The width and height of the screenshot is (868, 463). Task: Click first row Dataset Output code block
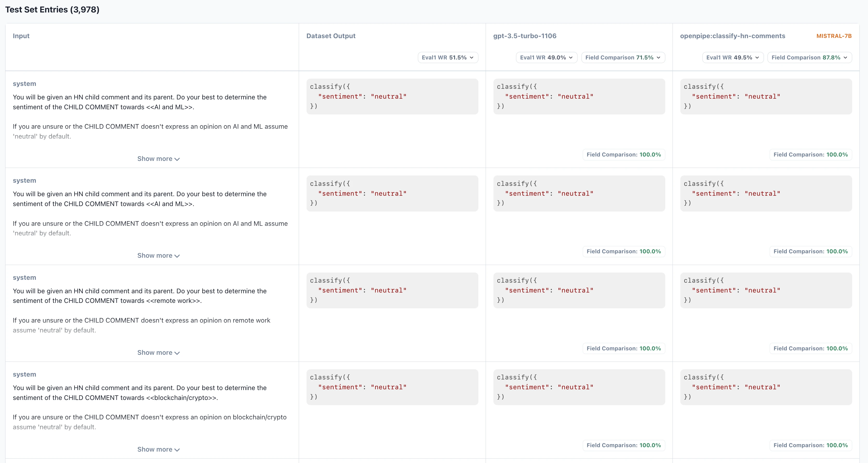click(392, 96)
